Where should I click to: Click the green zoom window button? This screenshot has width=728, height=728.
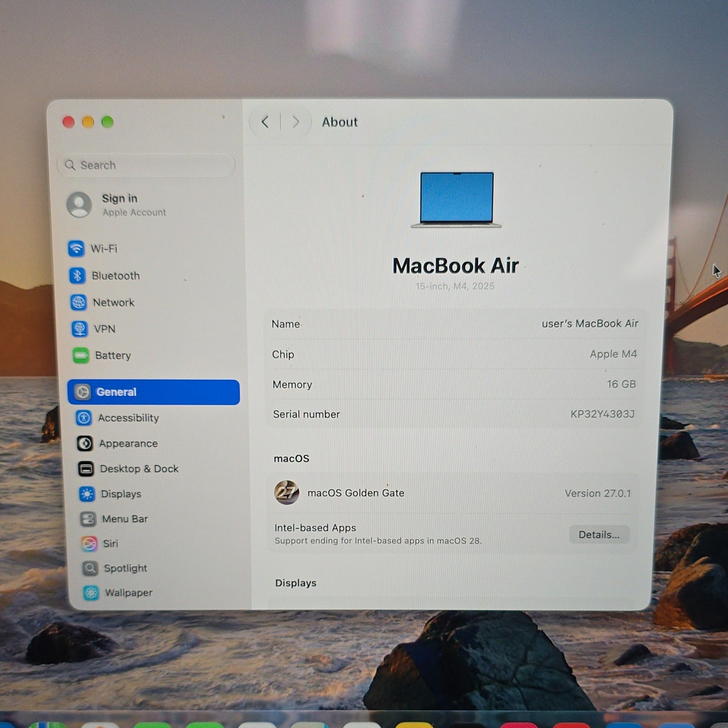[x=107, y=122]
